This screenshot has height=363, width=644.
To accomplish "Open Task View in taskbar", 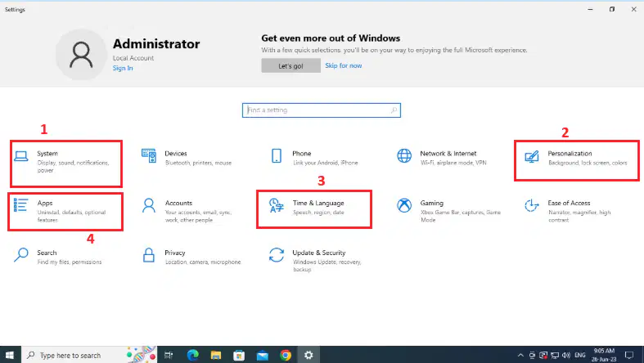I will click(x=169, y=355).
